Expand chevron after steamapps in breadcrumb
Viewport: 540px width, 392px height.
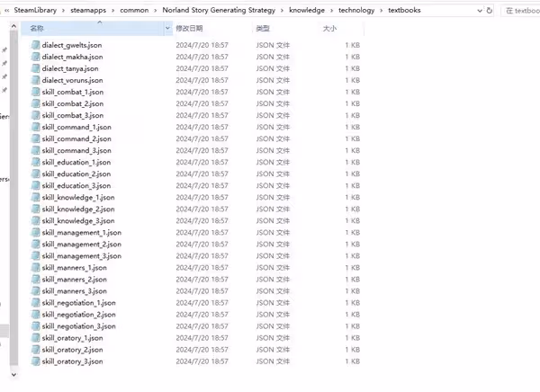point(113,10)
